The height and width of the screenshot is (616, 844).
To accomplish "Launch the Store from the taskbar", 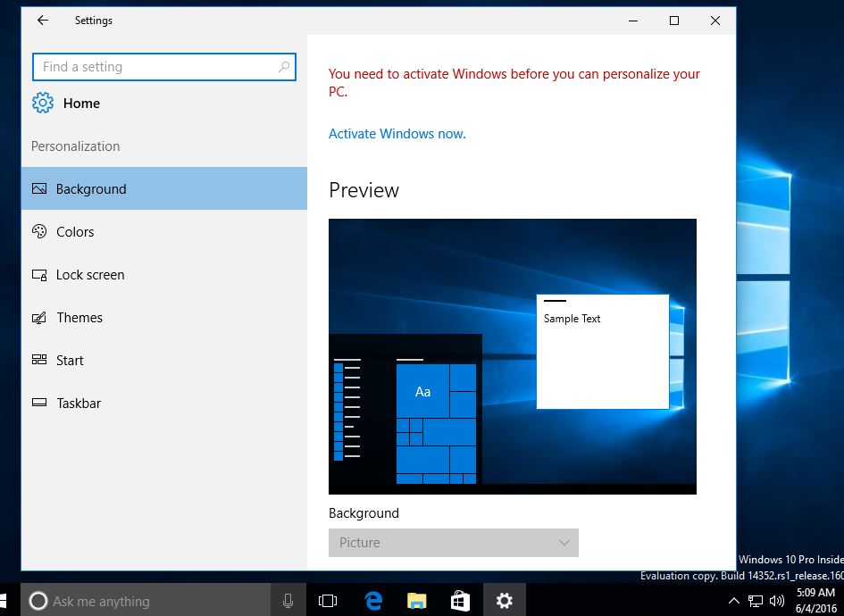I will coord(460,601).
